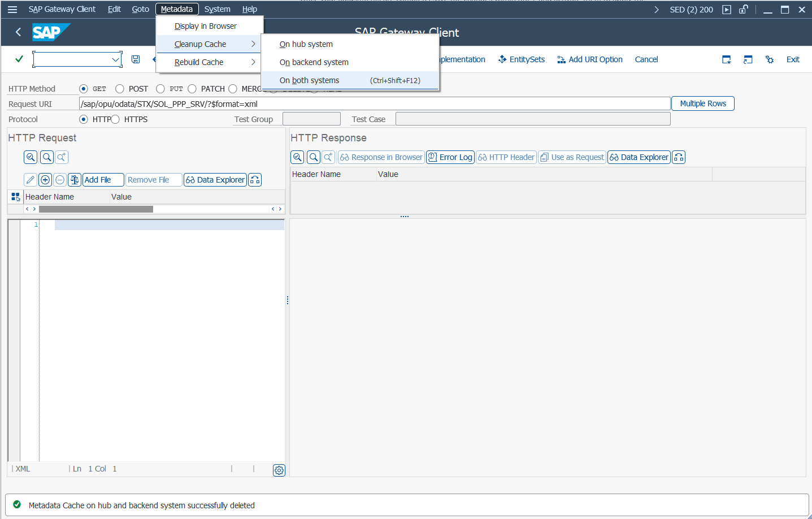
Task: Click the Header Name column in HTTP Request
Action: (67, 197)
